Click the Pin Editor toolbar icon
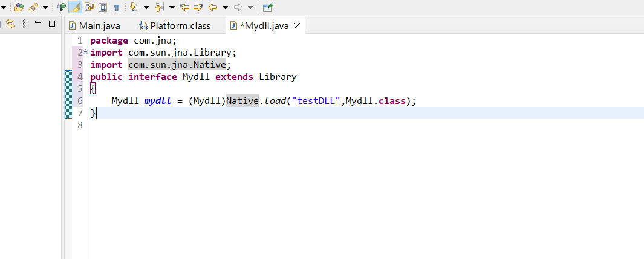This screenshot has height=259, width=644. click(x=268, y=7)
